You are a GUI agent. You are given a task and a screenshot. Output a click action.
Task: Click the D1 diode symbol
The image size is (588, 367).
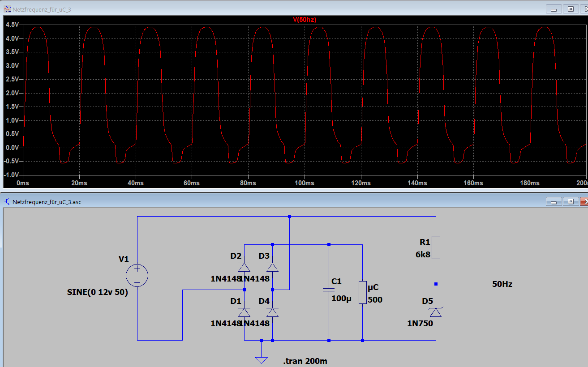244,312
